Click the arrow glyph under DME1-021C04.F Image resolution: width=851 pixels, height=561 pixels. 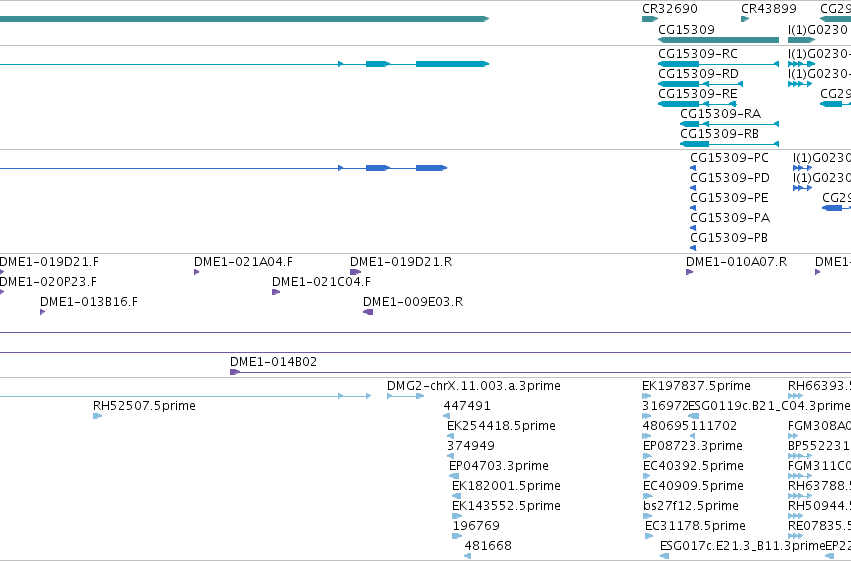276,292
